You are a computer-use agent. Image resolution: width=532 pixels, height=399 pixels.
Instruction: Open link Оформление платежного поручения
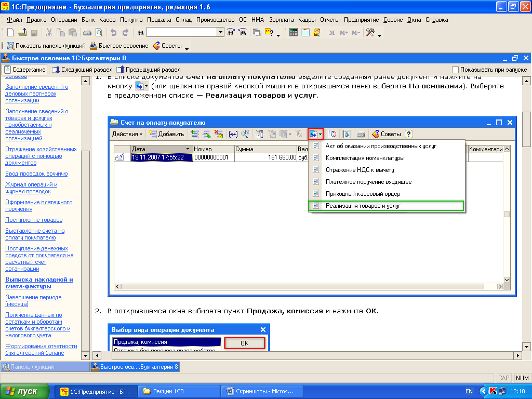(38, 206)
